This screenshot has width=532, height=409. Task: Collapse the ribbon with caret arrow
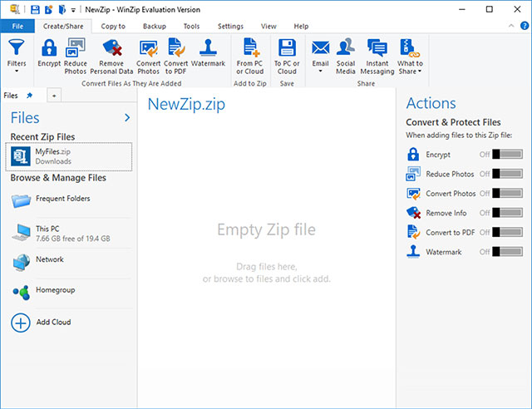coord(511,26)
